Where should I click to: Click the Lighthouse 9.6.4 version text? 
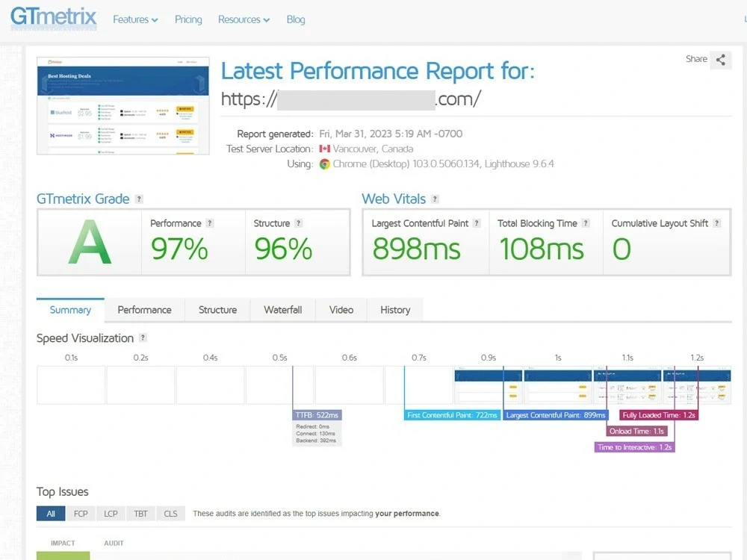coord(519,164)
